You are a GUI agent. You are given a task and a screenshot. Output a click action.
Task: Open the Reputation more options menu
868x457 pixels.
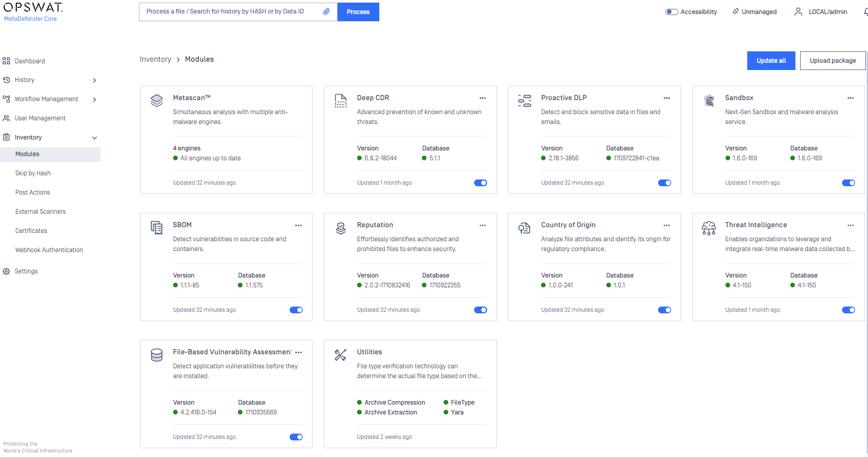(x=482, y=225)
